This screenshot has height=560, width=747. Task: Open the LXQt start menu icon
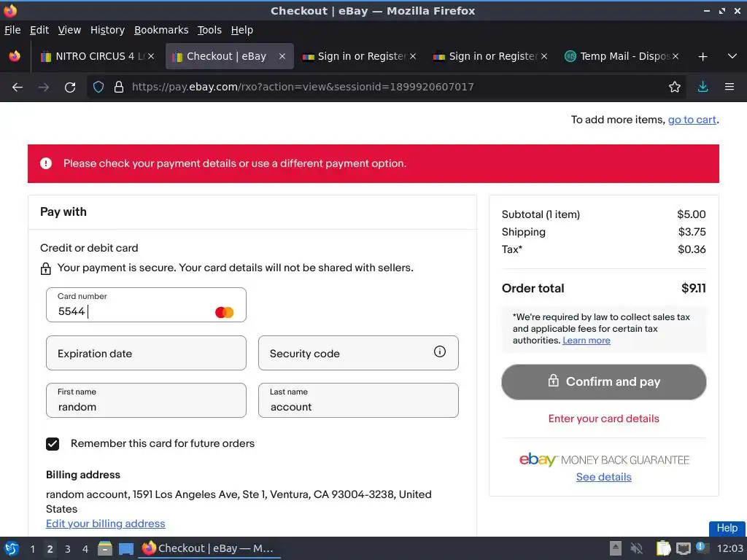(x=12, y=548)
